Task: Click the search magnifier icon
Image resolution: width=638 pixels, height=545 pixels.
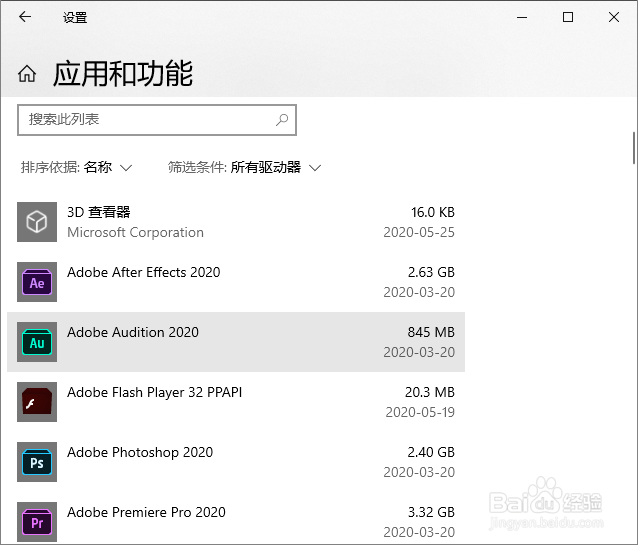Action: (282, 120)
